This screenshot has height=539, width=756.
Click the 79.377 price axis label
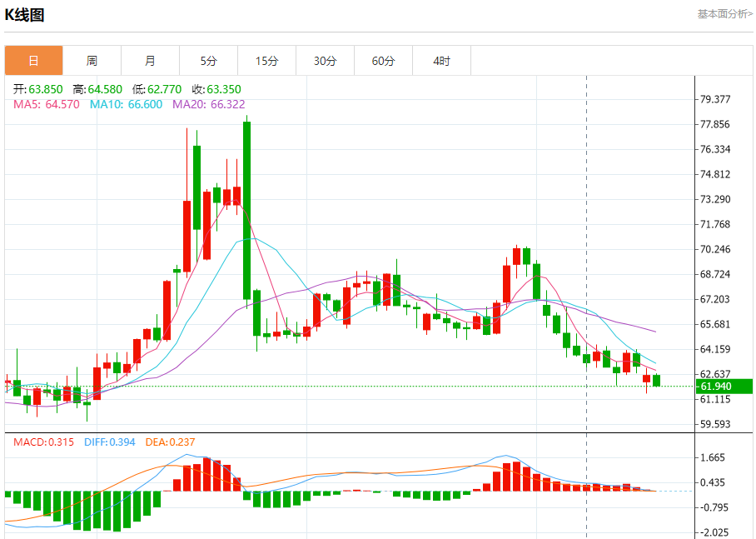[715, 99]
